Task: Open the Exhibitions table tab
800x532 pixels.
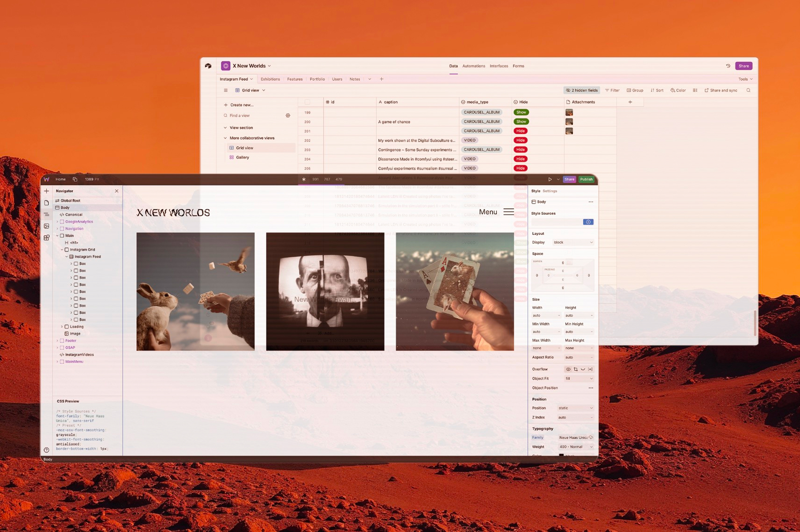Action: 270,79
